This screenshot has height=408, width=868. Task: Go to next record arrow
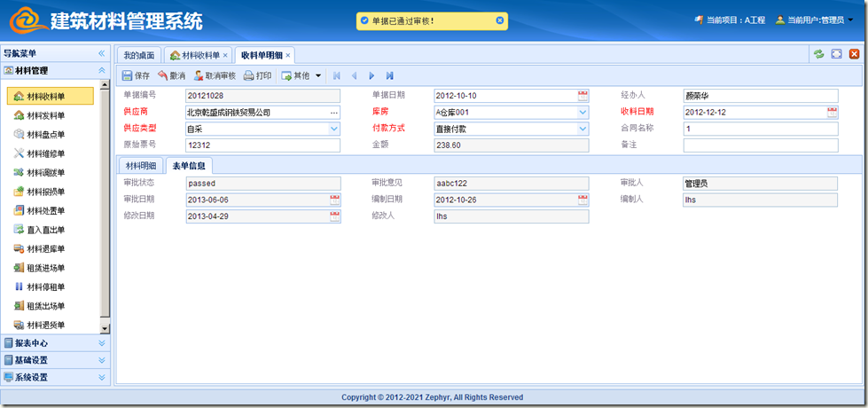(372, 76)
